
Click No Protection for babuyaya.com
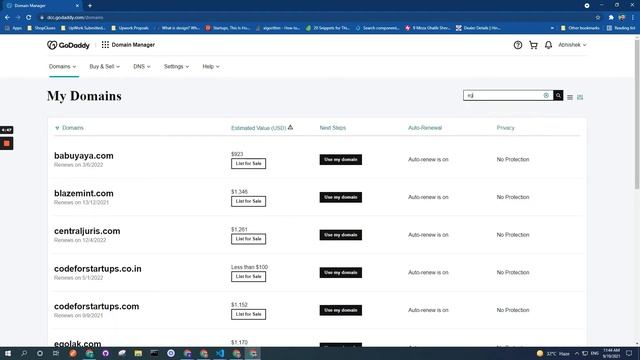pyautogui.click(x=513, y=160)
